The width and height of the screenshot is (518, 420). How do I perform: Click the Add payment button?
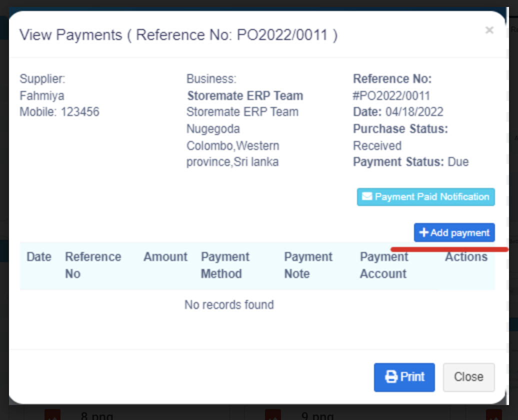pos(454,232)
